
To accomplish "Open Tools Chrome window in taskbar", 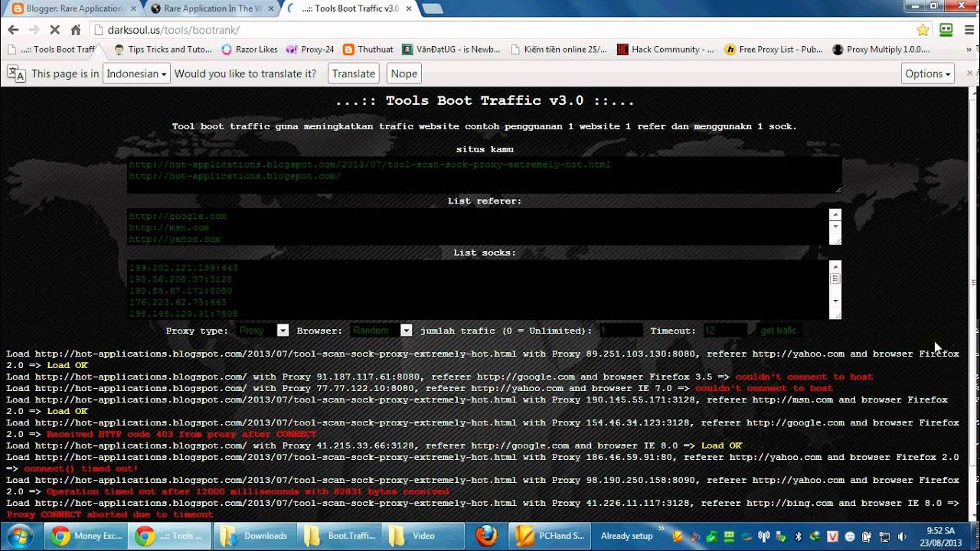I will point(168,536).
